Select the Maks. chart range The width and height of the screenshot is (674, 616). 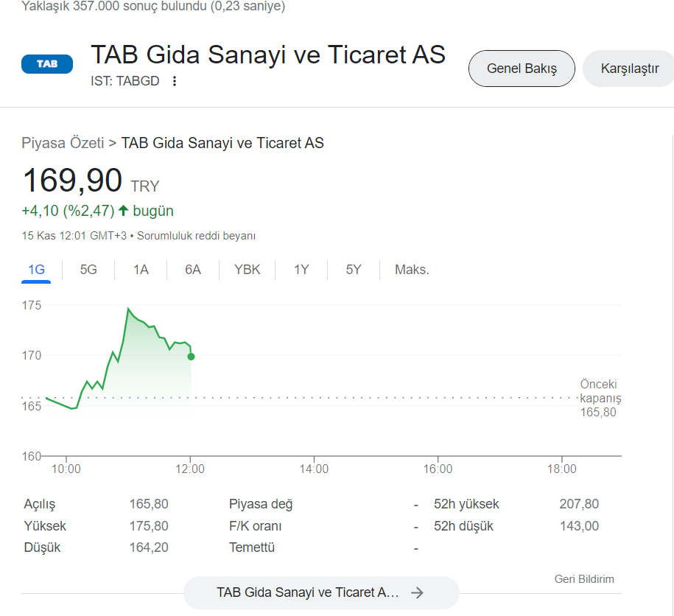(412, 270)
